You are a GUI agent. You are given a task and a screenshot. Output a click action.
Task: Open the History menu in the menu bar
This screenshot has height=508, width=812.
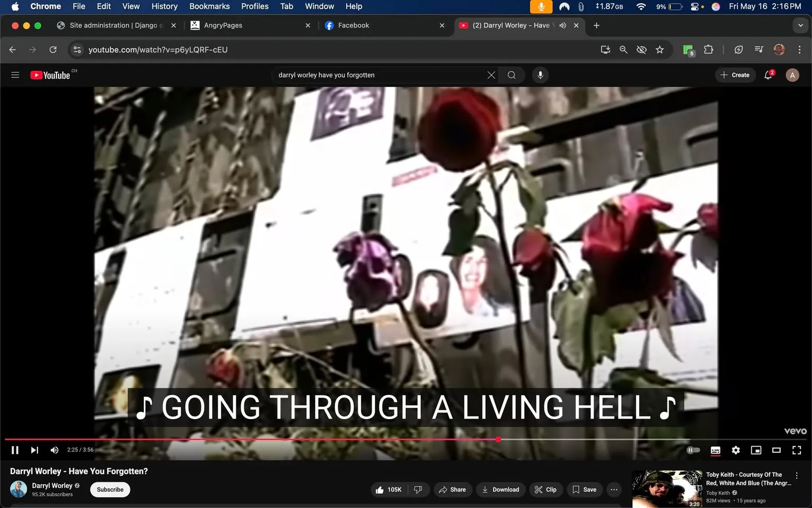coord(164,6)
